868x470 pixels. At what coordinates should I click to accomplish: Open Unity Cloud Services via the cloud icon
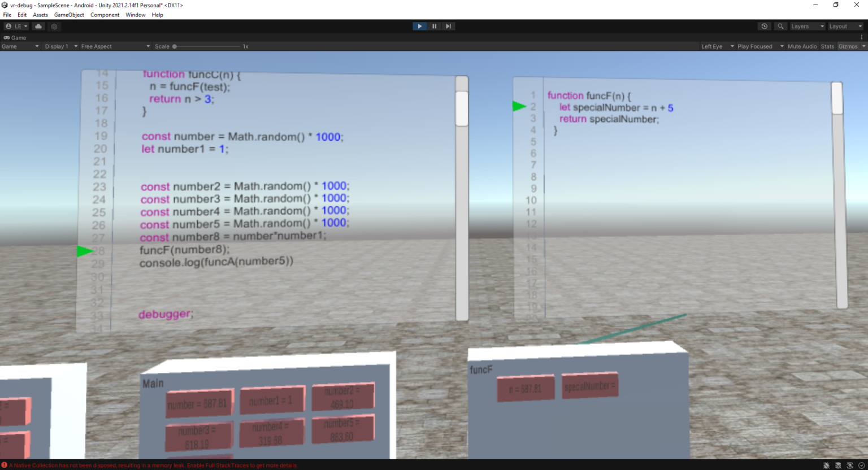click(38, 26)
